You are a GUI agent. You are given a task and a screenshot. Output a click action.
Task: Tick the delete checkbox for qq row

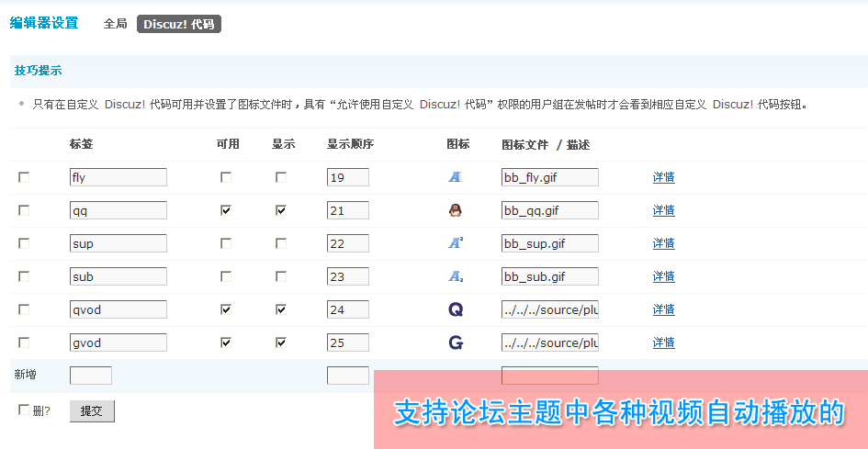(x=24, y=210)
